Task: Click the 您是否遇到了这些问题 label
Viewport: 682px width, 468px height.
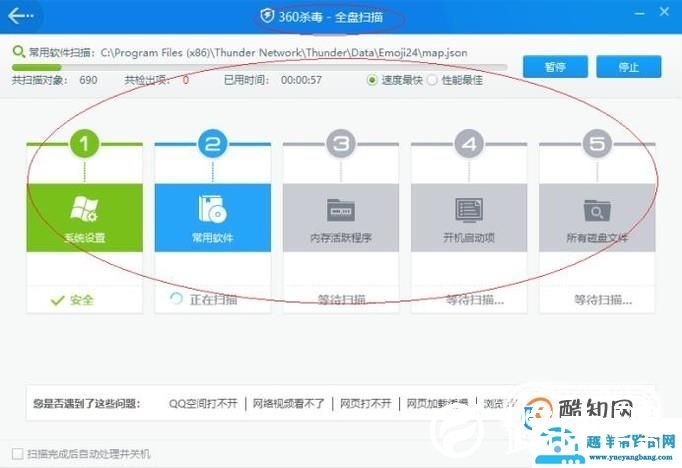Action: [87, 404]
